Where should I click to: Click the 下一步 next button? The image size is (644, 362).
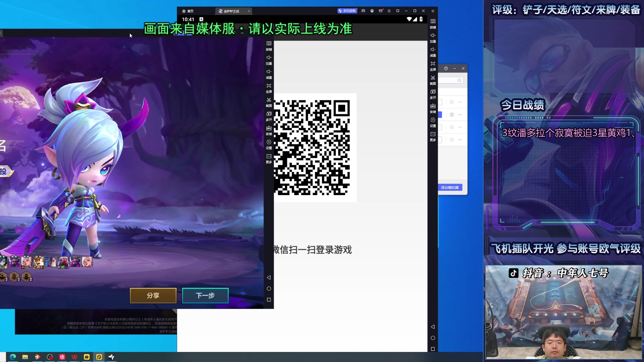205,295
